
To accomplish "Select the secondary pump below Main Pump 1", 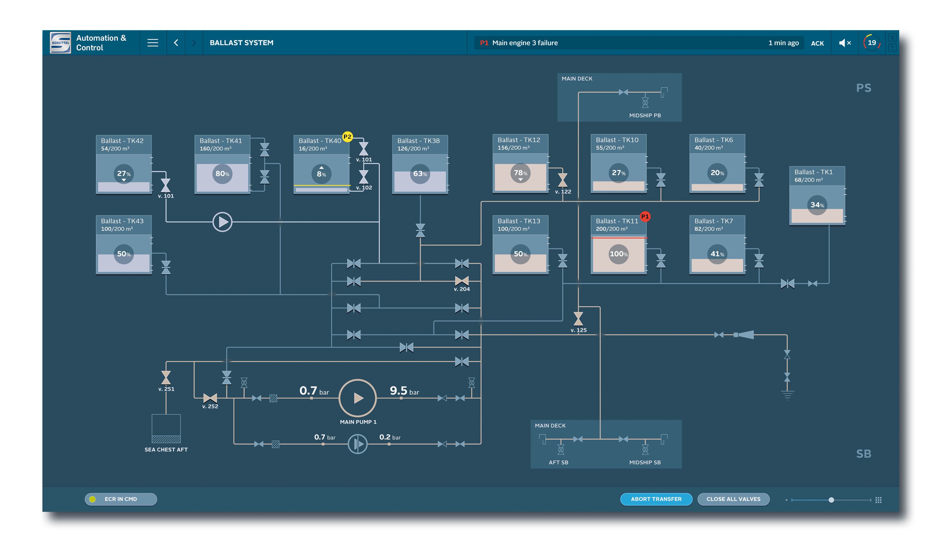I will pos(357,444).
